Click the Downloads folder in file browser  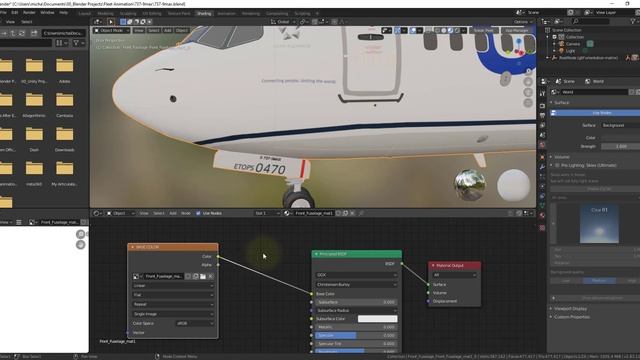pos(64,139)
